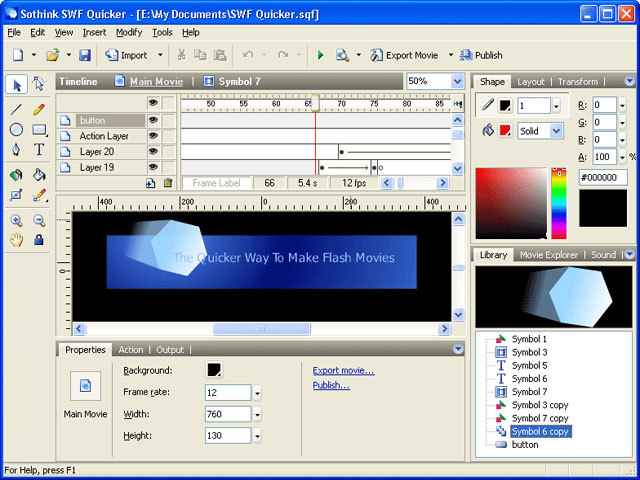Open the Import dropdown arrow

[160, 55]
